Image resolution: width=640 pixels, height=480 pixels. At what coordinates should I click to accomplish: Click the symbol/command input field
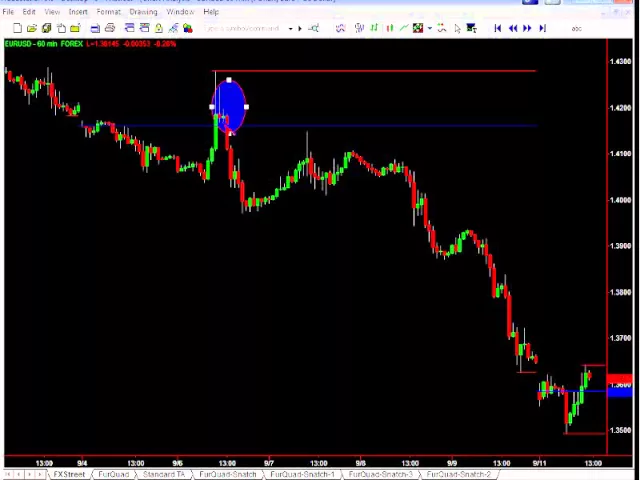[x=244, y=29]
